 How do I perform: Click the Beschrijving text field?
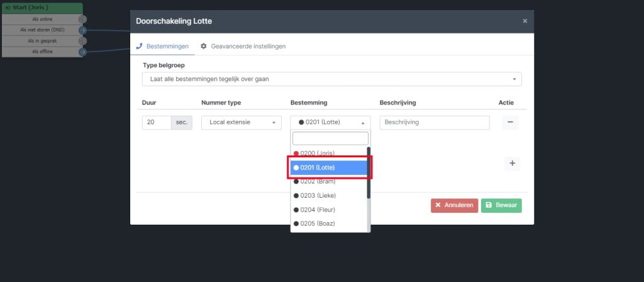(x=435, y=123)
